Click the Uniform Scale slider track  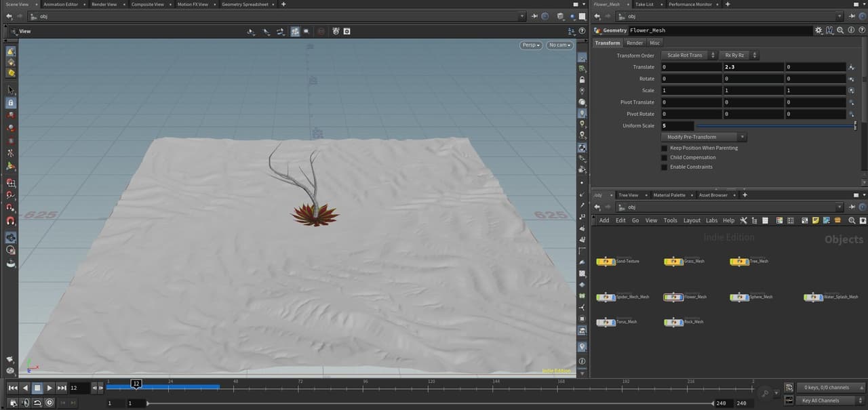coord(776,125)
